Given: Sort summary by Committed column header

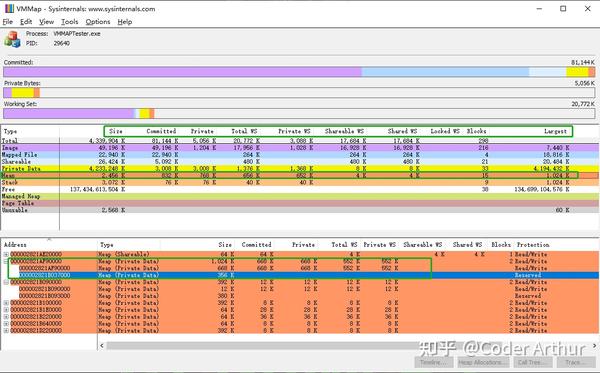Looking at the screenshot, I should point(161,131).
